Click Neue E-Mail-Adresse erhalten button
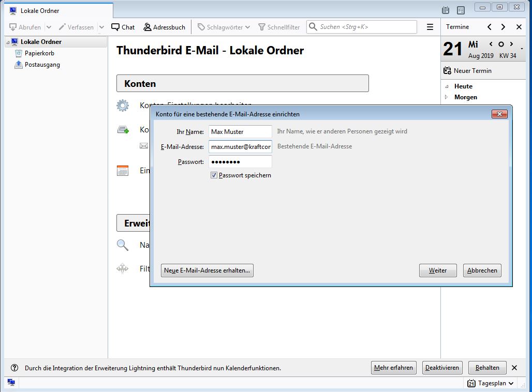Viewport: 532px width, 392px height. [207, 270]
